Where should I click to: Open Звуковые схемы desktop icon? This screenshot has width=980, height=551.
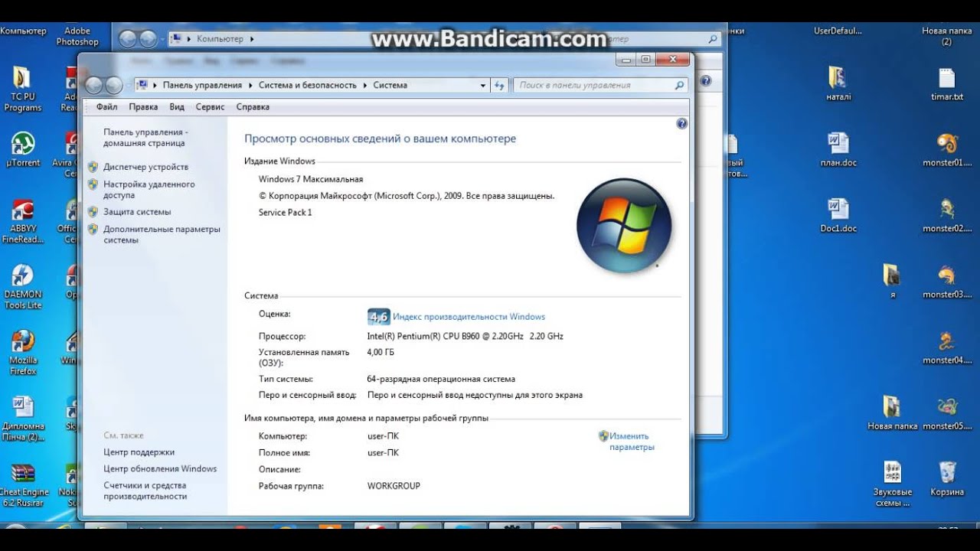pos(892,484)
